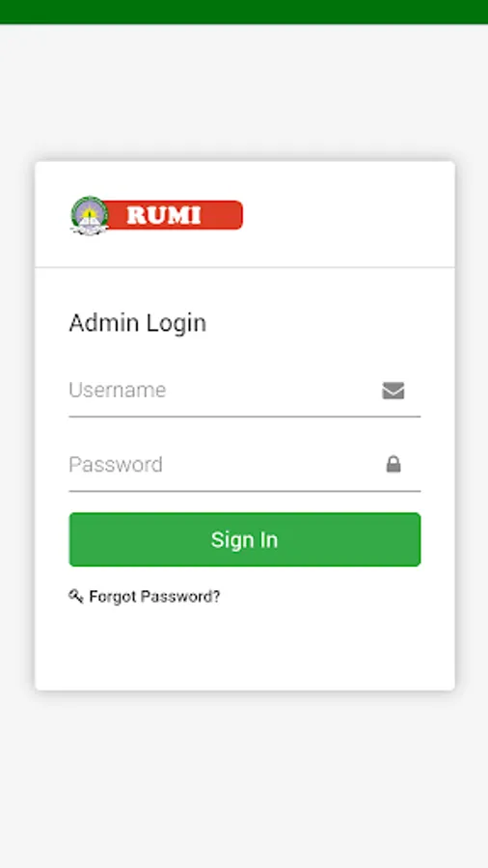Click the dark green top header bar
This screenshot has height=868, width=488.
click(244, 12)
